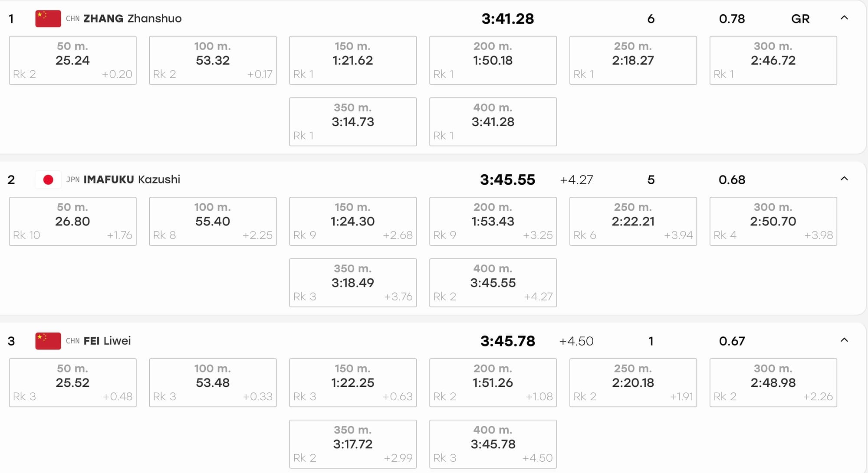This screenshot has width=868, height=473.
Task: Collapse IMAFUKU Kazushi's split details chevron
Action: click(x=844, y=179)
